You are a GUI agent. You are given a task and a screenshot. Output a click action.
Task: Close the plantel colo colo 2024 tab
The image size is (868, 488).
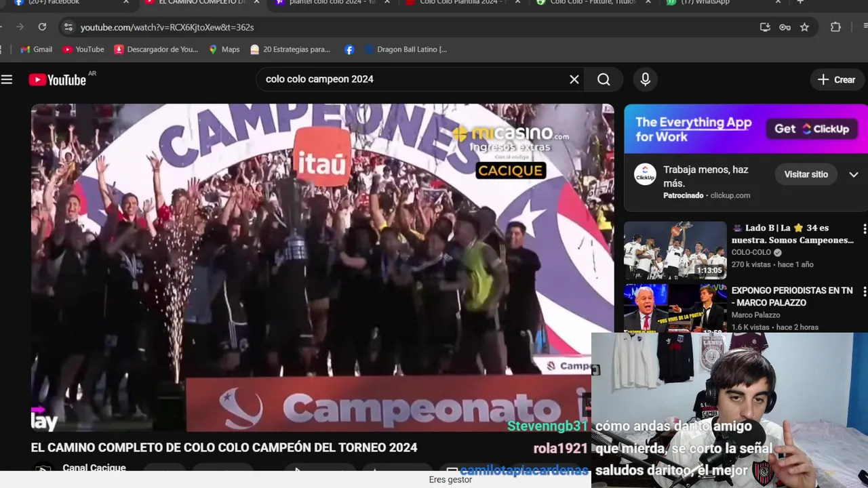[x=387, y=2]
